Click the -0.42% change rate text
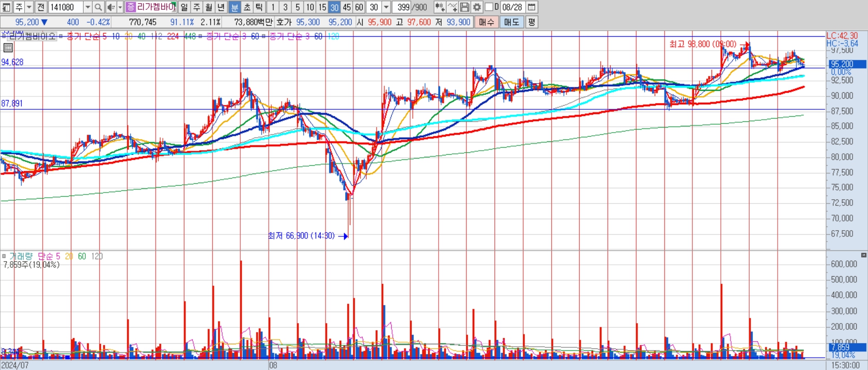 98,22
